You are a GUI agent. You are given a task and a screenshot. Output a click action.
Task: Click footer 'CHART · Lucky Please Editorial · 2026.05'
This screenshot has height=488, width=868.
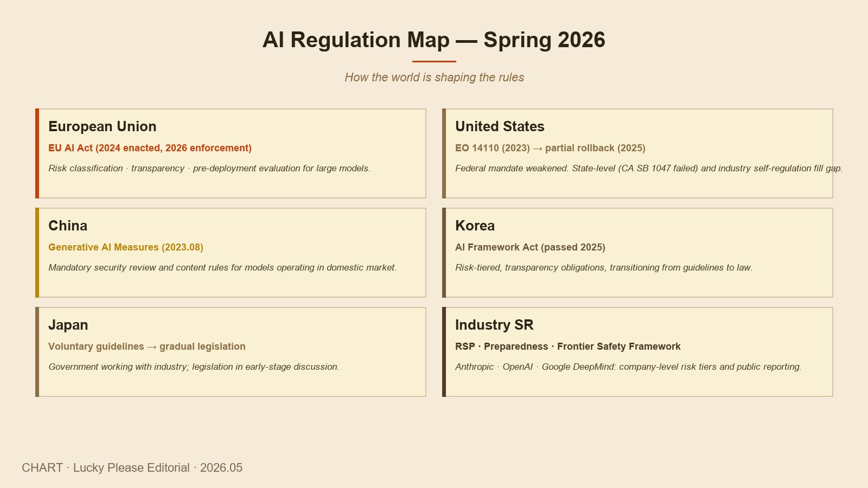tap(132, 467)
